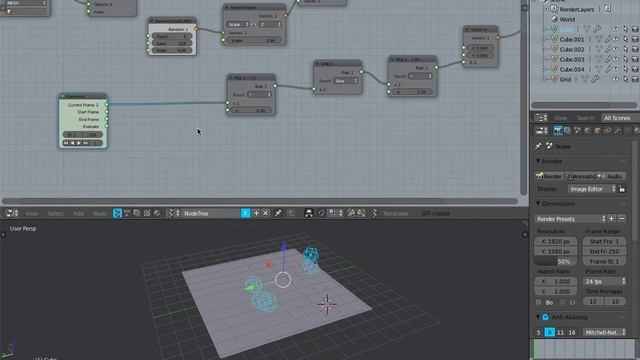Select Cube.003 in the outliner

click(572, 60)
